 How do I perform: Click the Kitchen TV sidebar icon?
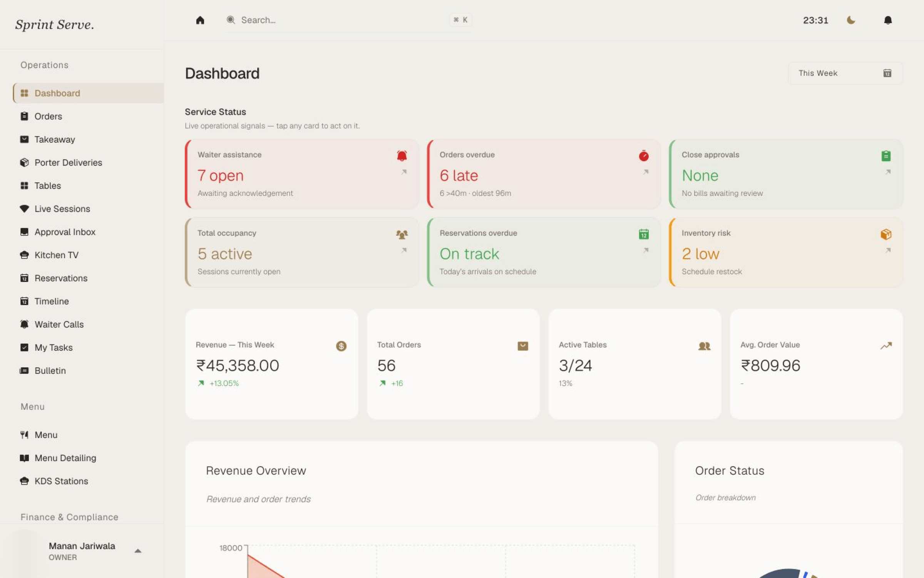click(x=24, y=255)
